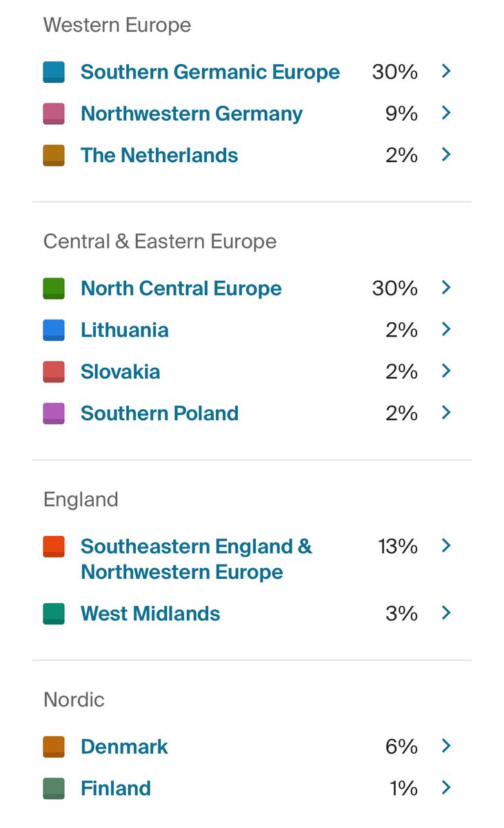Open the Finland details chevron
The height and width of the screenshot is (828, 504).
[x=446, y=787]
